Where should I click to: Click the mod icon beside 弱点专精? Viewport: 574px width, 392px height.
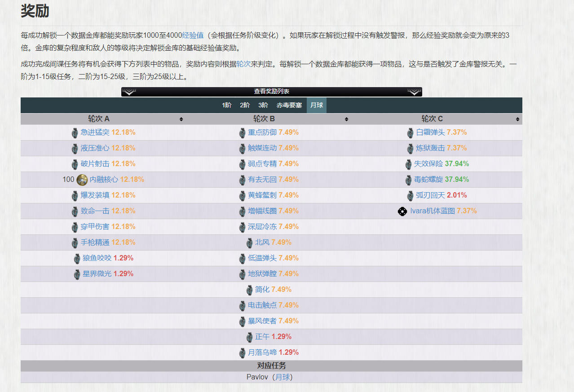243,164
